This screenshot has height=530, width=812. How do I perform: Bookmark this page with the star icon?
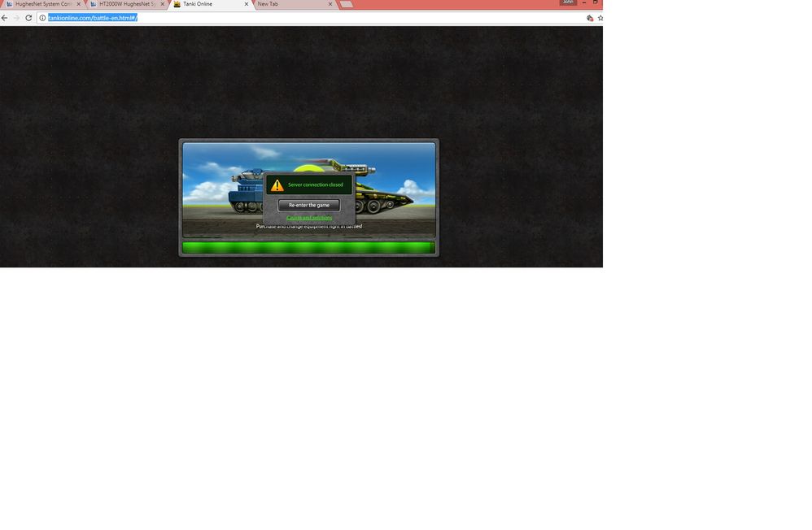point(600,18)
